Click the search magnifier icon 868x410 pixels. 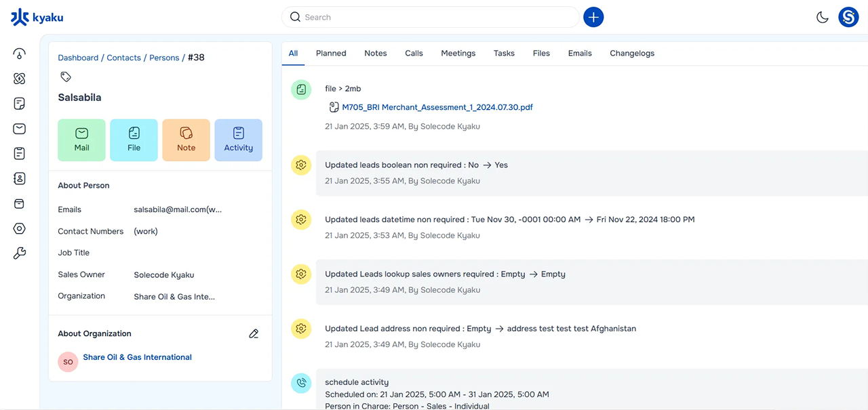coord(295,17)
